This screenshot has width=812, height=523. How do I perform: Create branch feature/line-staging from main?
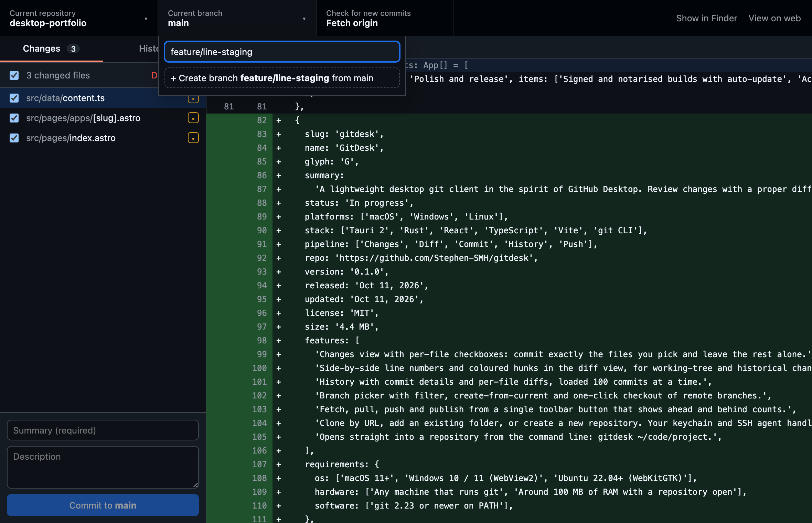click(282, 78)
